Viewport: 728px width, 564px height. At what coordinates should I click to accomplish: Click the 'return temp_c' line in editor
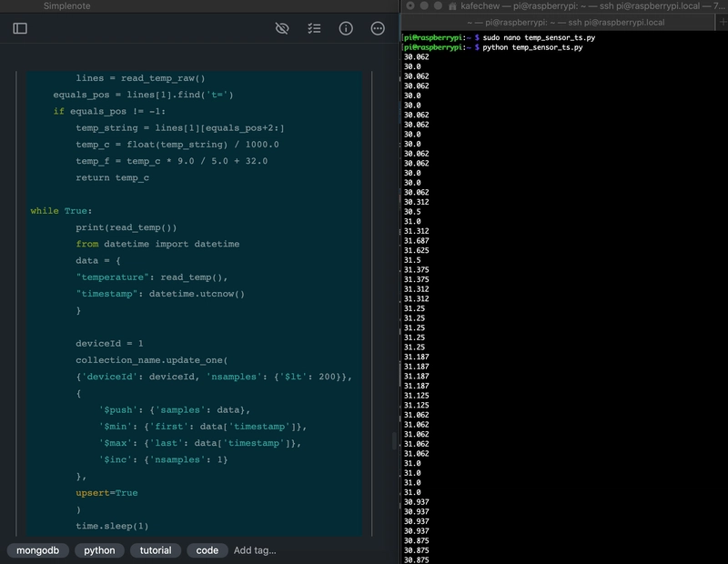[112, 178]
